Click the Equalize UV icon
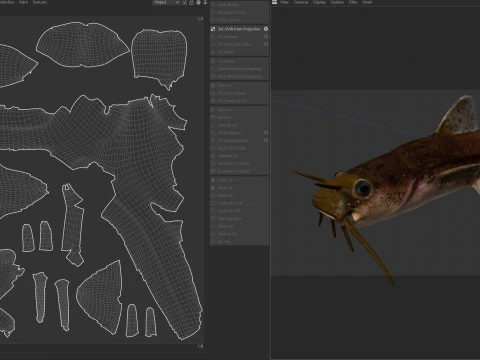Image resolution: width=480 pixels, height=360 pixels. tap(213, 156)
